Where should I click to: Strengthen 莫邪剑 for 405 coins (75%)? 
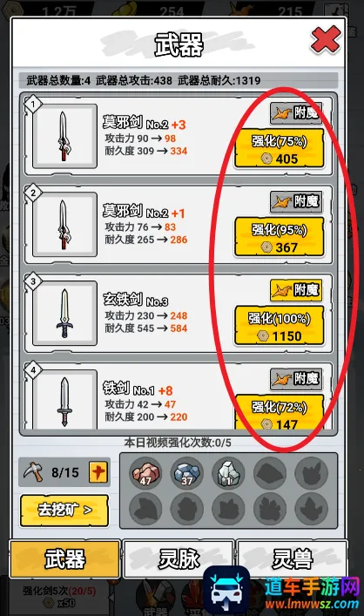pos(280,149)
